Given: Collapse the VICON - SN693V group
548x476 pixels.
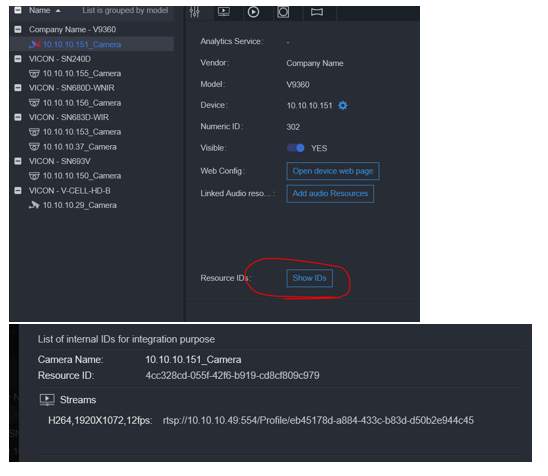Looking at the screenshot, I should point(18,161).
